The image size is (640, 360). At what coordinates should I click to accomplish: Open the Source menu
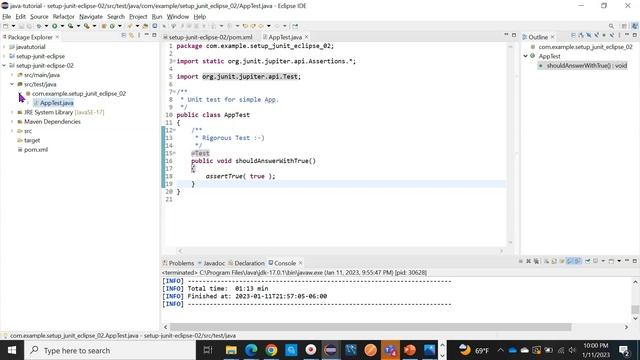39,17
